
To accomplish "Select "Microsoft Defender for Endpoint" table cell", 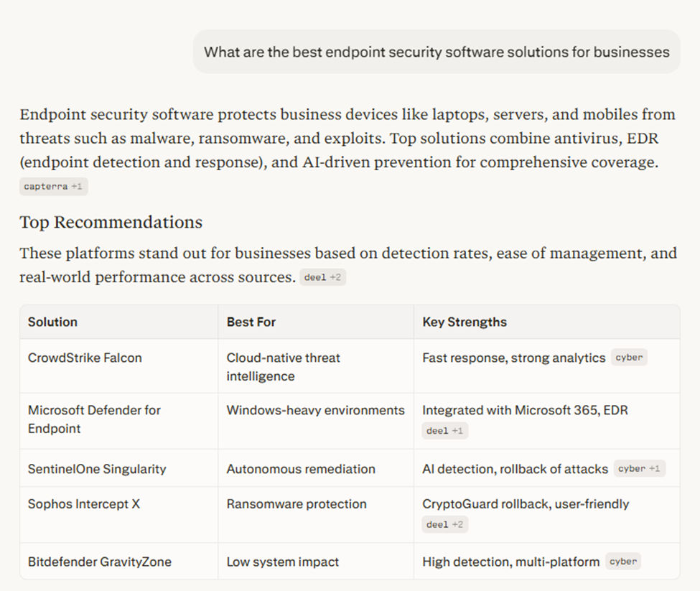I will pyautogui.click(x=94, y=419).
